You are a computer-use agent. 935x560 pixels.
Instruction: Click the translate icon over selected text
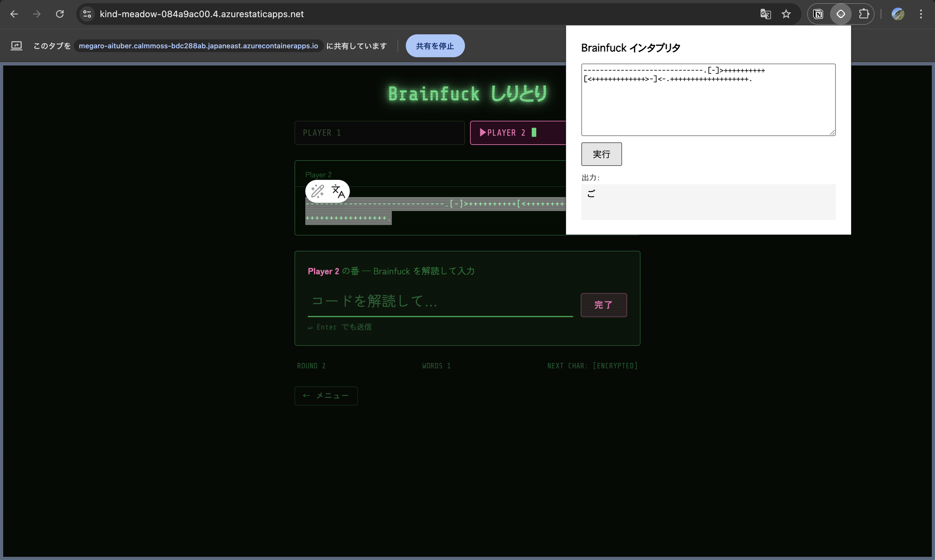click(338, 191)
